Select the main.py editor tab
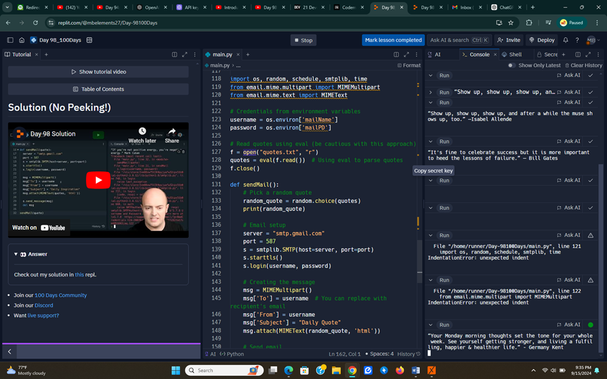This screenshot has width=607, height=379. (x=219, y=55)
